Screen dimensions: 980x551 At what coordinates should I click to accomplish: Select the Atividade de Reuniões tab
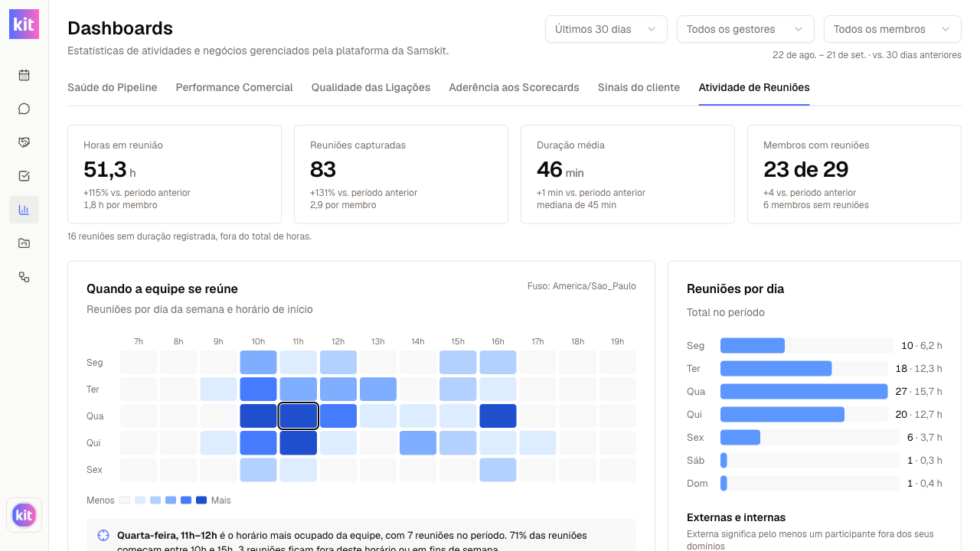754,87
